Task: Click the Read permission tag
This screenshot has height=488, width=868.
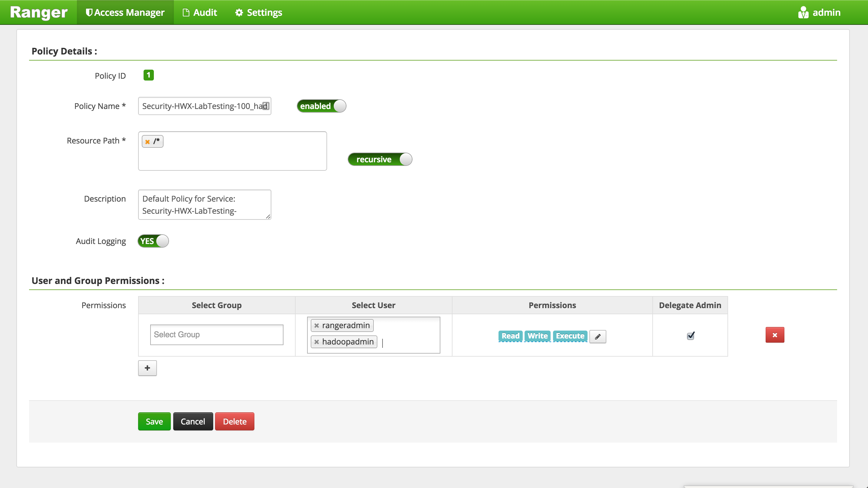Action: click(x=511, y=336)
